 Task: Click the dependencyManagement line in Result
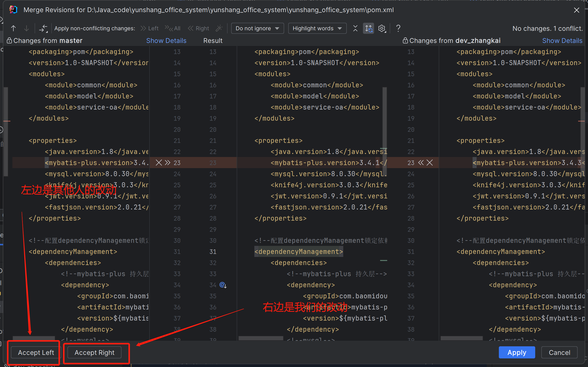298,252
